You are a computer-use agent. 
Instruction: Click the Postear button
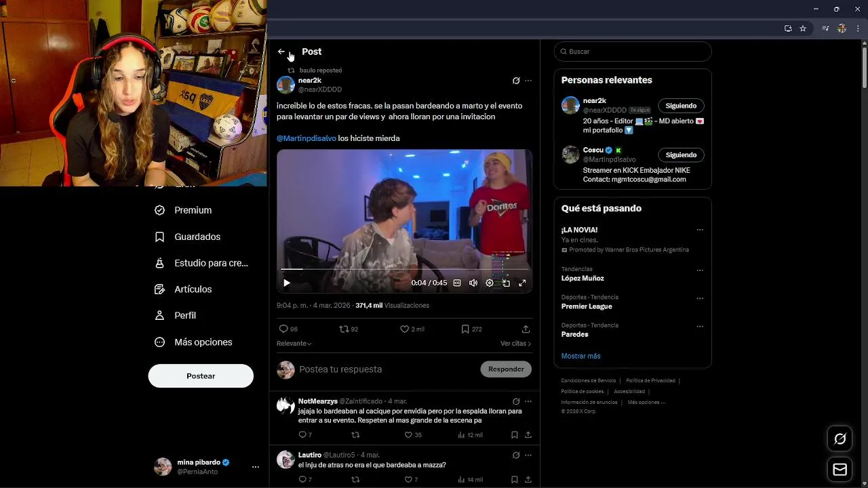click(x=201, y=376)
